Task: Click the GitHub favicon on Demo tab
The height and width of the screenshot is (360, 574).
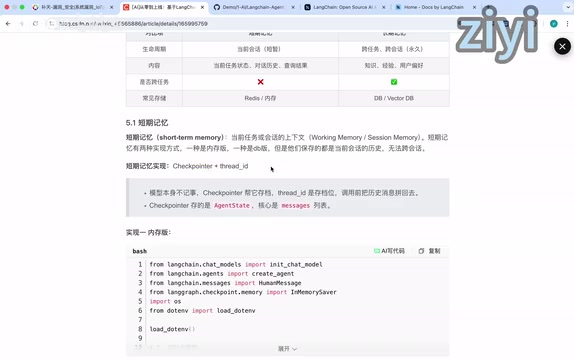Action: tap(217, 7)
